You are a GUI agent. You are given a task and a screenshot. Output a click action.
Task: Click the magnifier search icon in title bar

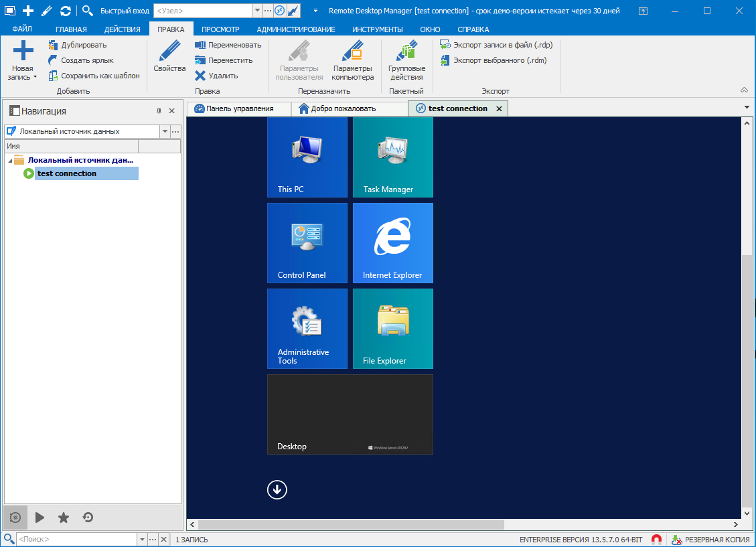pyautogui.click(x=87, y=11)
